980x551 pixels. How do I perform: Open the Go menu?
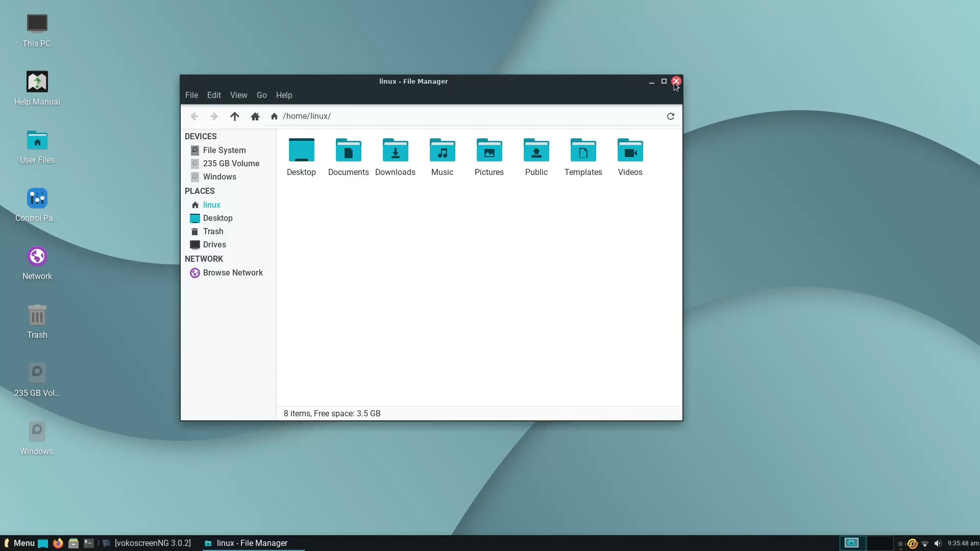pyautogui.click(x=261, y=95)
